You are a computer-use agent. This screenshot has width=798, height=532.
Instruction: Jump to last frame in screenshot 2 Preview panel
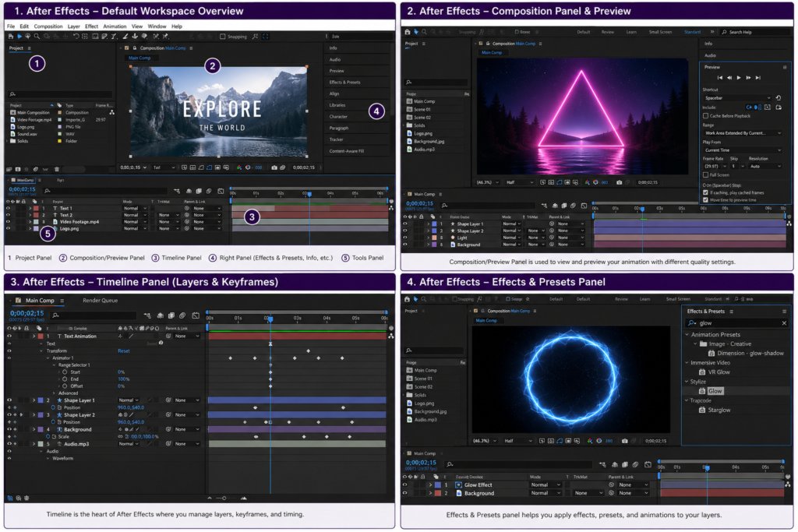point(757,78)
